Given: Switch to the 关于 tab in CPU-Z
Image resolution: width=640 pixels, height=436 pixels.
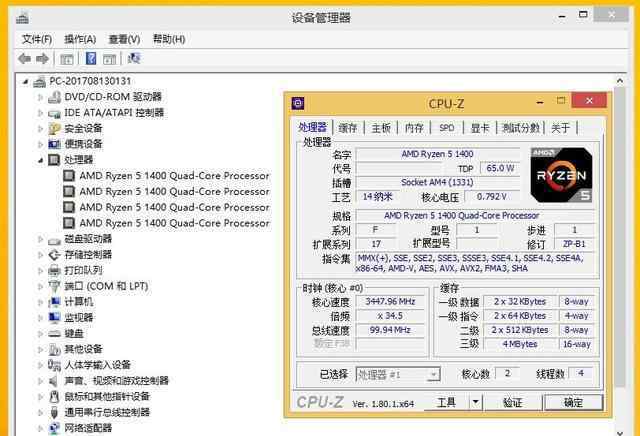Looking at the screenshot, I should (560, 128).
